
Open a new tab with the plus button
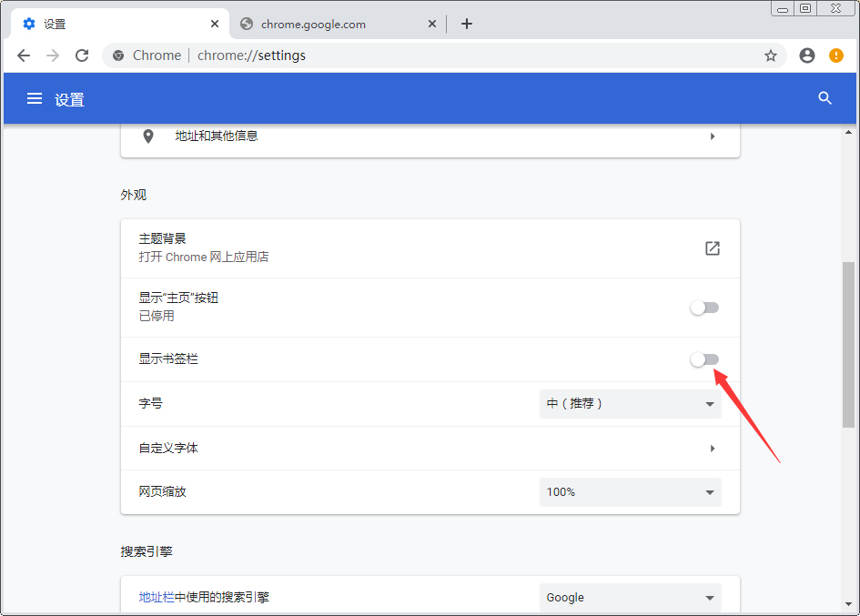467,24
